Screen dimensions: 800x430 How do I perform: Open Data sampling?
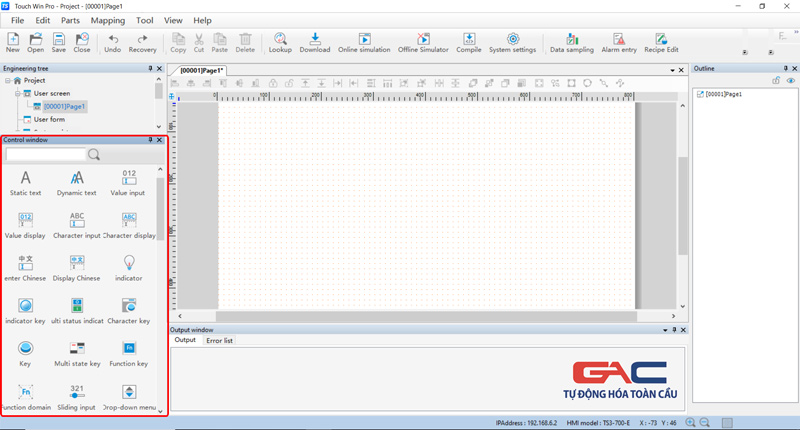[x=572, y=43]
